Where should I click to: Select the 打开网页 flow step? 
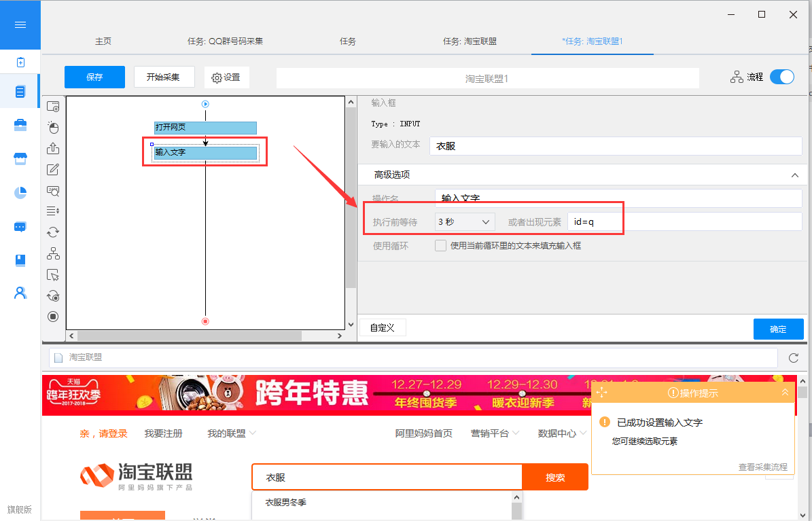205,128
